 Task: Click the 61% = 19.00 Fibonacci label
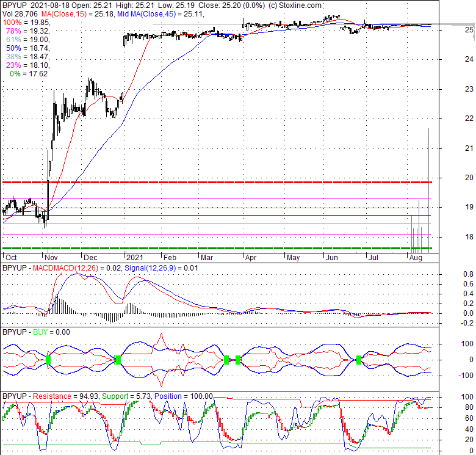click(28, 40)
